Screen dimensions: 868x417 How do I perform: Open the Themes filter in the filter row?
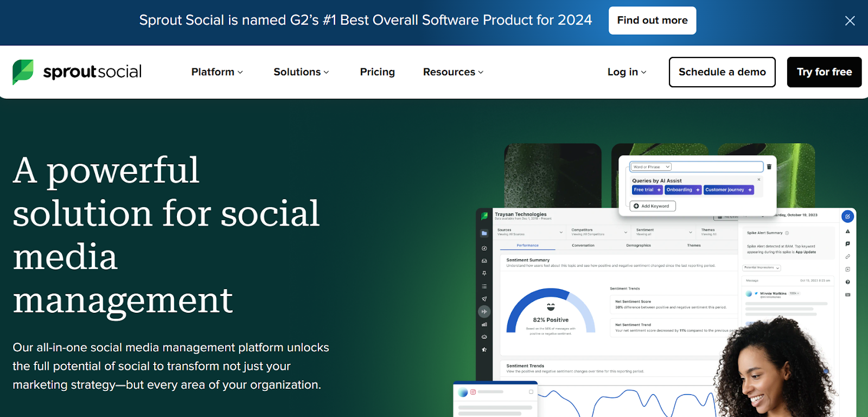click(x=717, y=232)
